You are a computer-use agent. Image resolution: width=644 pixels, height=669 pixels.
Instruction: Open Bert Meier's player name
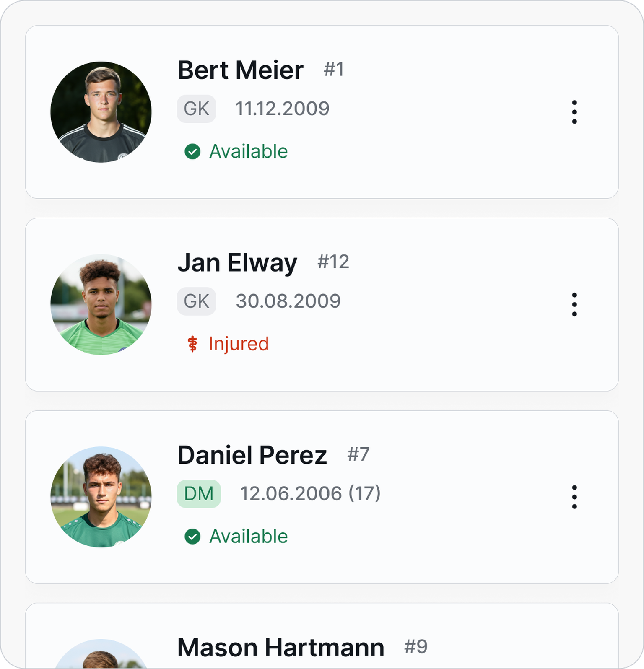click(241, 70)
